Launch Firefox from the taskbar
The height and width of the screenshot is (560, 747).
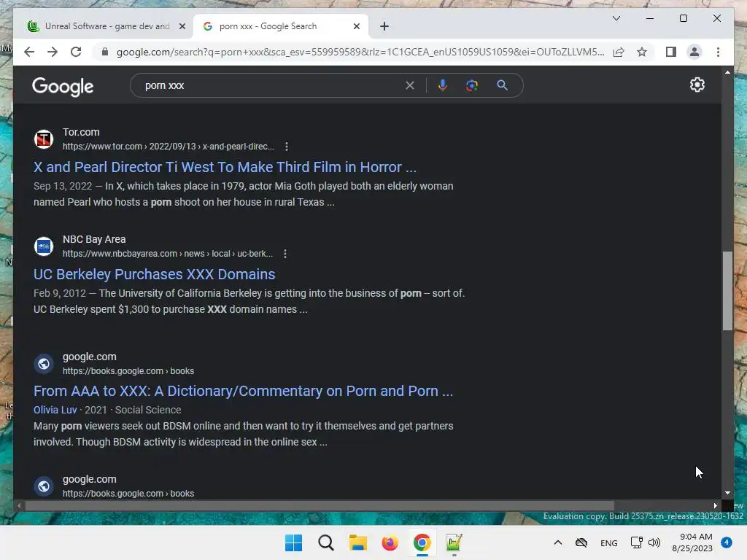click(390, 542)
